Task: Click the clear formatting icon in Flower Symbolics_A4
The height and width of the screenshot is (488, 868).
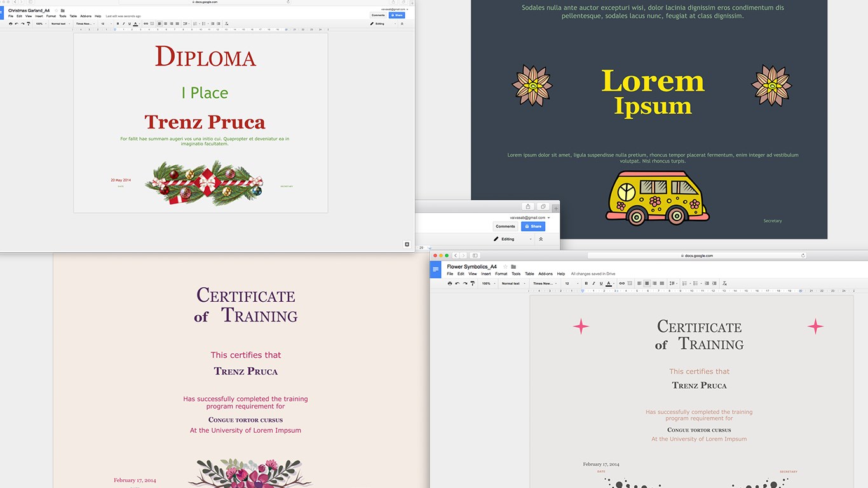Action: pyautogui.click(x=724, y=283)
